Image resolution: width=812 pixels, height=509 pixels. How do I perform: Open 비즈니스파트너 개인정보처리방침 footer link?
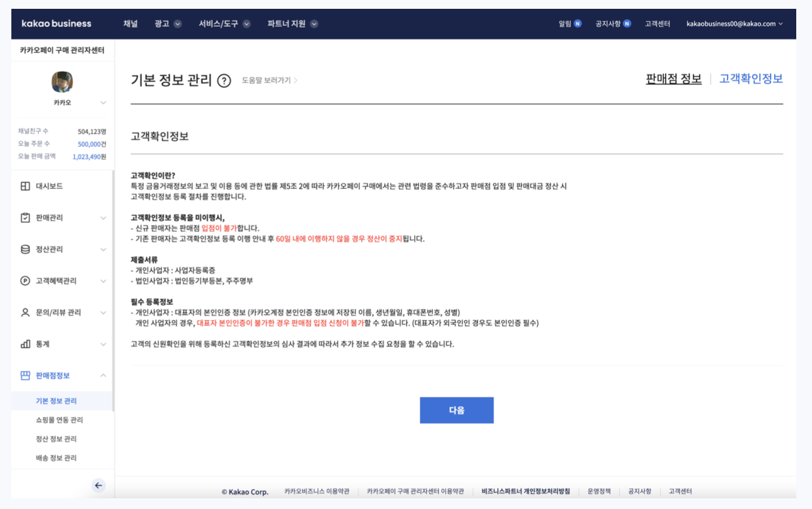526,491
